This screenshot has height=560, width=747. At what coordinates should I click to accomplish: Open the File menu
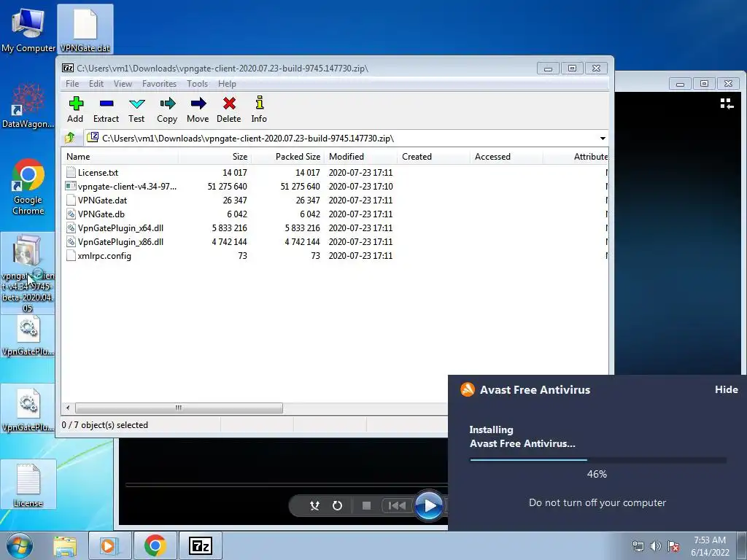tap(72, 84)
